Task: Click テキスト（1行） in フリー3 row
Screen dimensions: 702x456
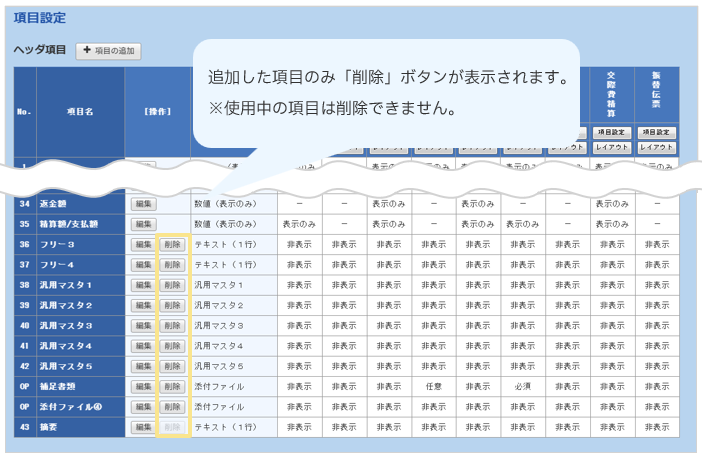Action: [x=225, y=245]
